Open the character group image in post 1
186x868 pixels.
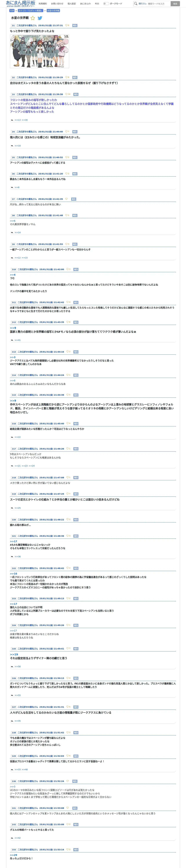coord(40,51)
